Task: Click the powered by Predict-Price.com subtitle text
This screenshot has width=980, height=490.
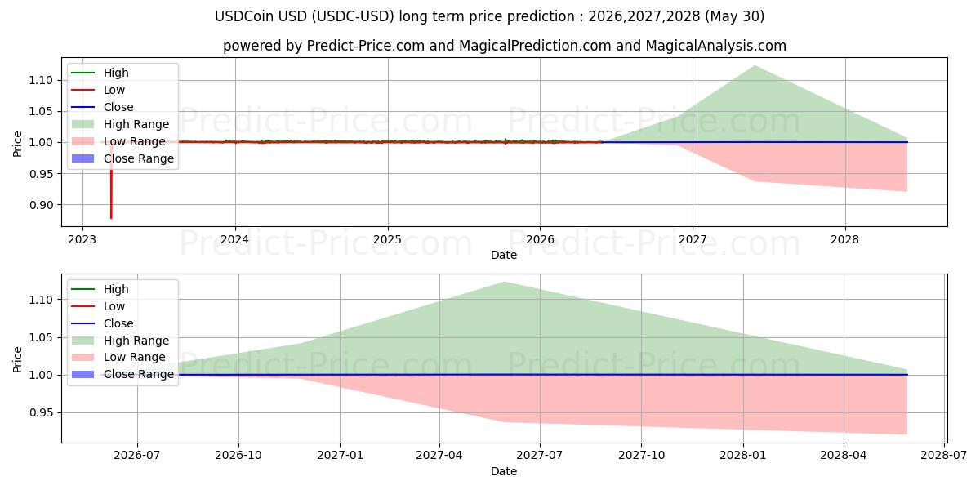Action: 505,46
